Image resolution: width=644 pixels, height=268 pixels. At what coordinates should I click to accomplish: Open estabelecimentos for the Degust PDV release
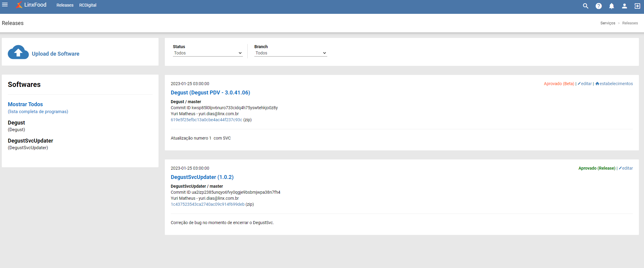pos(616,84)
